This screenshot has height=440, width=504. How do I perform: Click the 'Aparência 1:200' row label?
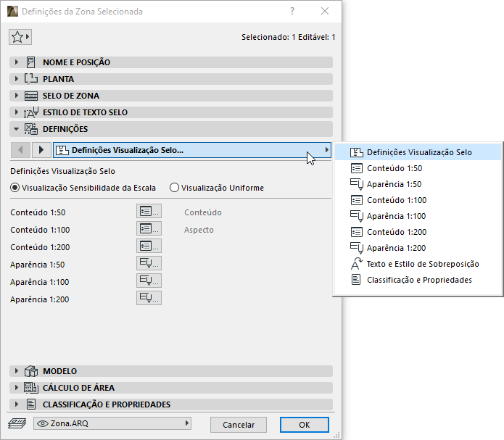[x=40, y=299]
